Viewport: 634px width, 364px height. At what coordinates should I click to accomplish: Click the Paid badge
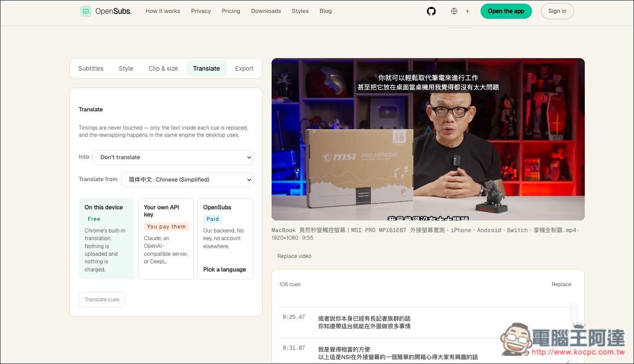coord(213,219)
